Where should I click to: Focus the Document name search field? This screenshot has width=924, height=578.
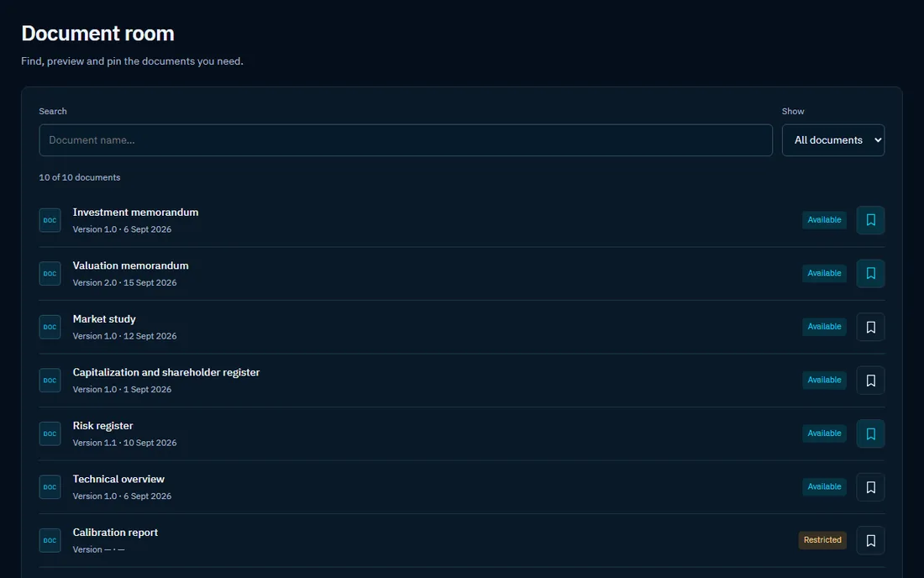pyautogui.click(x=406, y=140)
